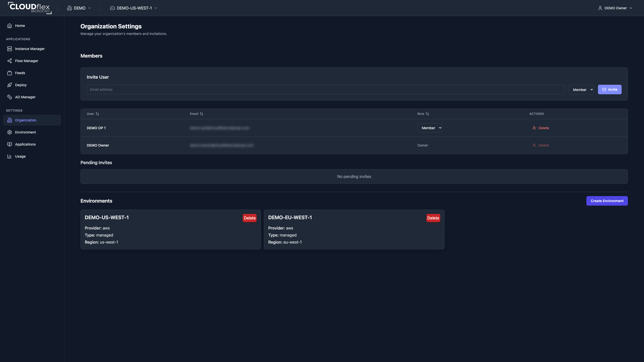Open the DEMO Owner account menu chevron
The width and height of the screenshot is (644, 362).
[631, 8]
